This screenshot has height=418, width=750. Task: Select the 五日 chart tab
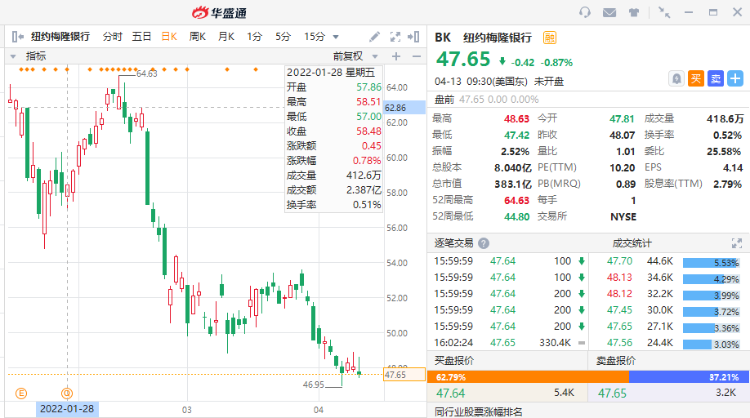click(x=142, y=37)
